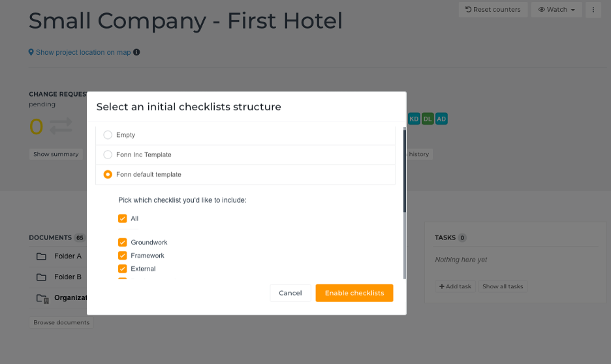
Task: Click the change request arrows icon
Action: 61,126
